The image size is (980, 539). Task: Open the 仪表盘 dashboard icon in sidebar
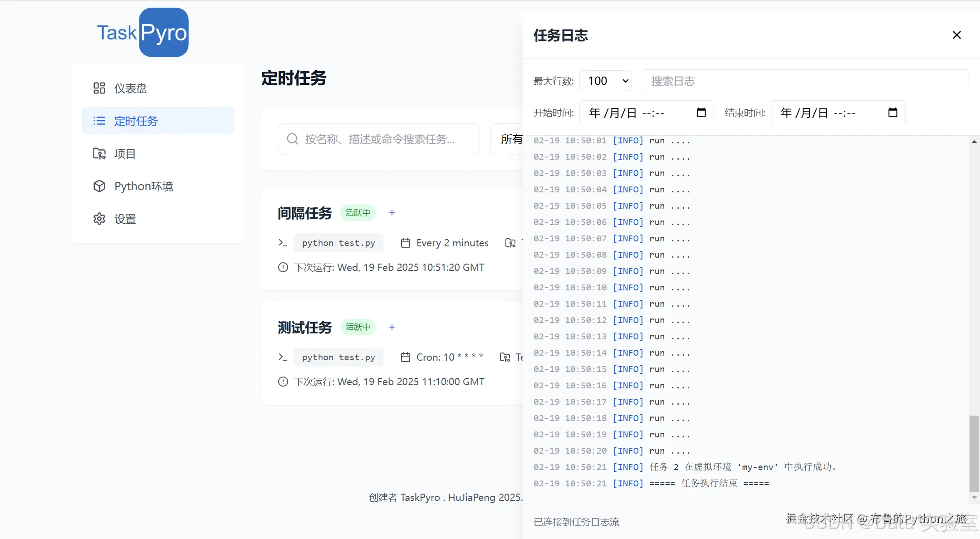coord(99,88)
